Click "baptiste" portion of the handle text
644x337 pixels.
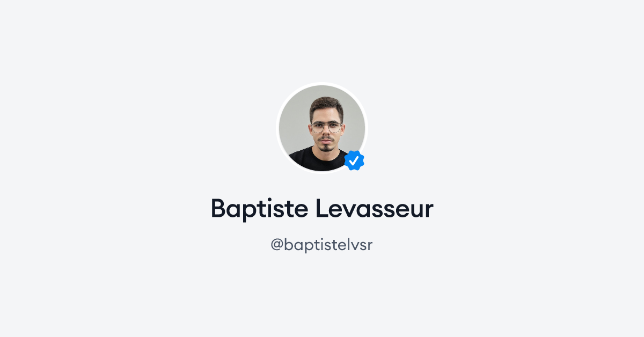[x=314, y=245]
